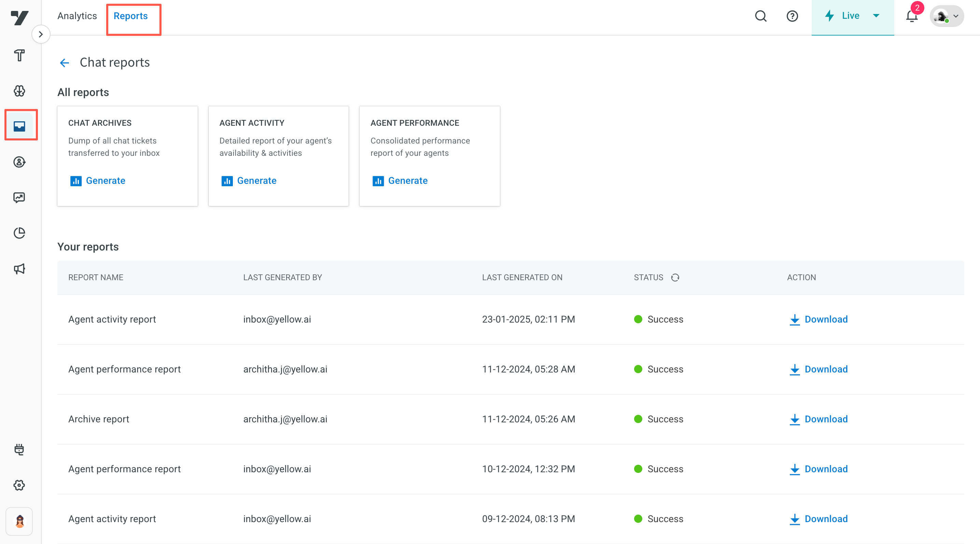Switch to the Analytics tab
Screen dimensions: 980x544
77,16
